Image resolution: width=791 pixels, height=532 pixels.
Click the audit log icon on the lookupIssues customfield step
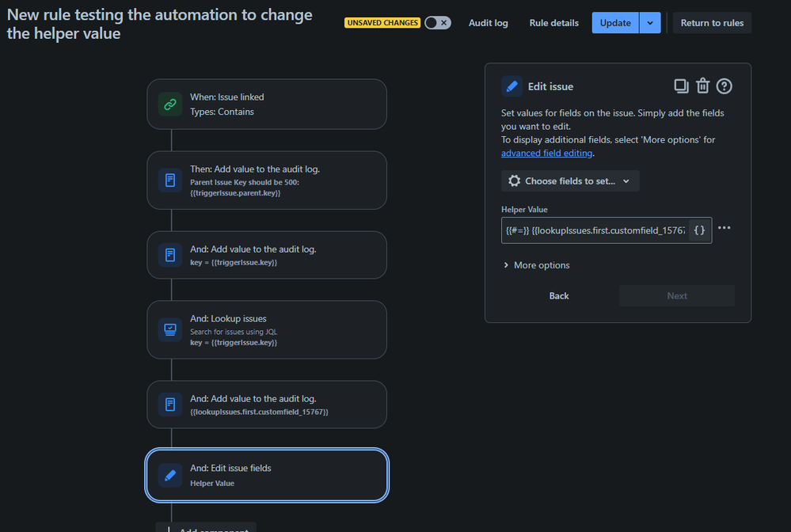[x=170, y=405]
